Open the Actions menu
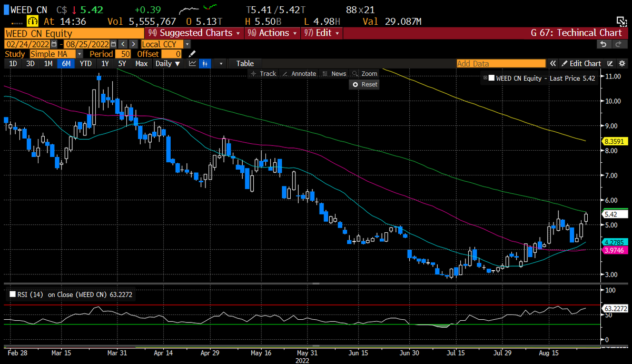Viewport: 632px width, 364px height. coord(272,33)
